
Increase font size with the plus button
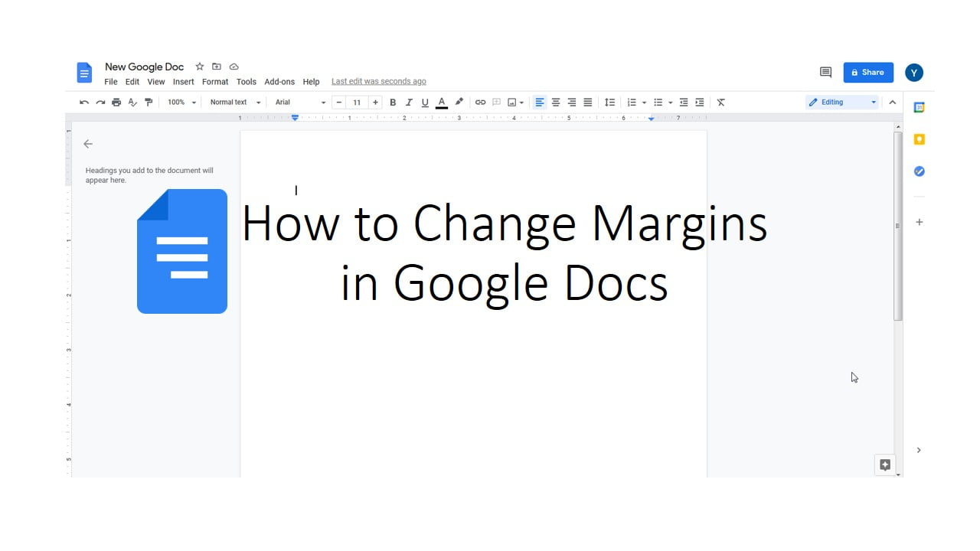point(375,103)
